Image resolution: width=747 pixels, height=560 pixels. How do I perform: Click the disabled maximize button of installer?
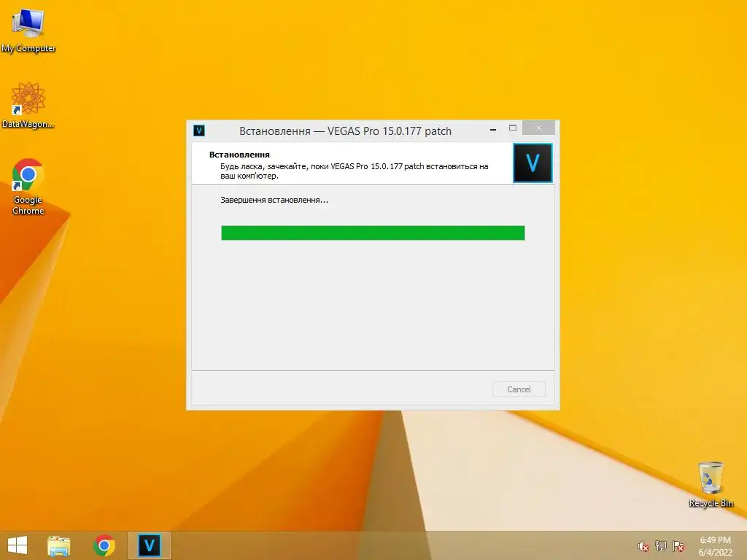(x=513, y=128)
